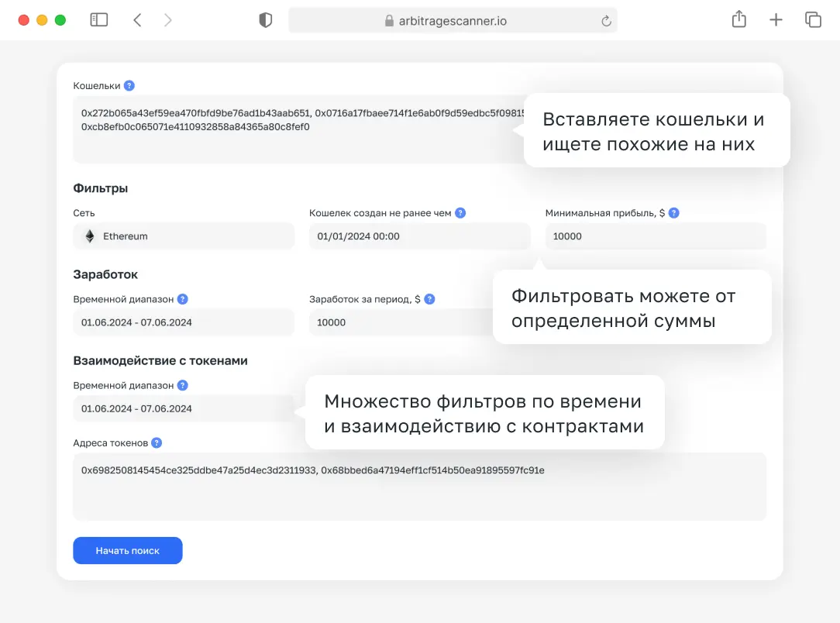Open the Заработок date range 01.06.2024 - 07.06.2024

[x=184, y=322]
